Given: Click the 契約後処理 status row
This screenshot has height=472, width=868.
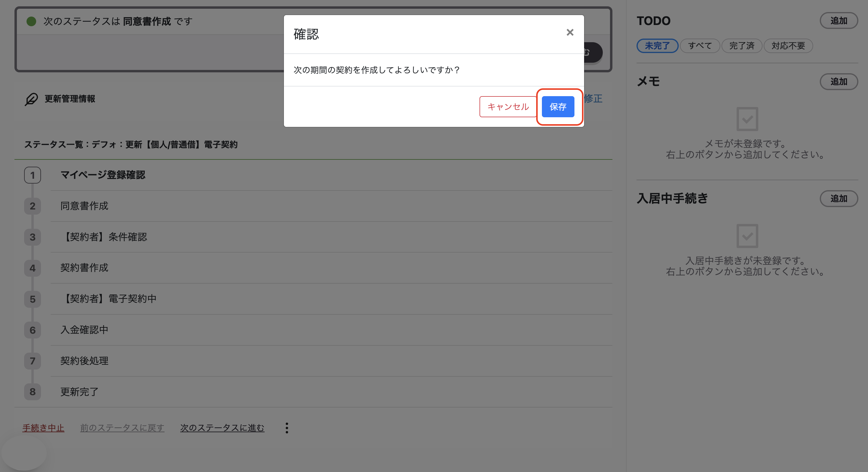Looking at the screenshot, I should 331,361.
